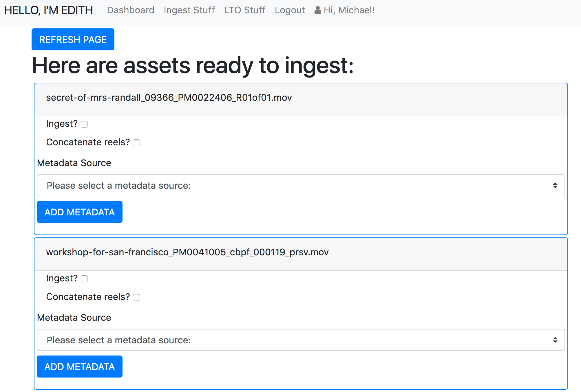Click Logout in the navbar
Screen dimensions: 581x392
(x=290, y=10)
